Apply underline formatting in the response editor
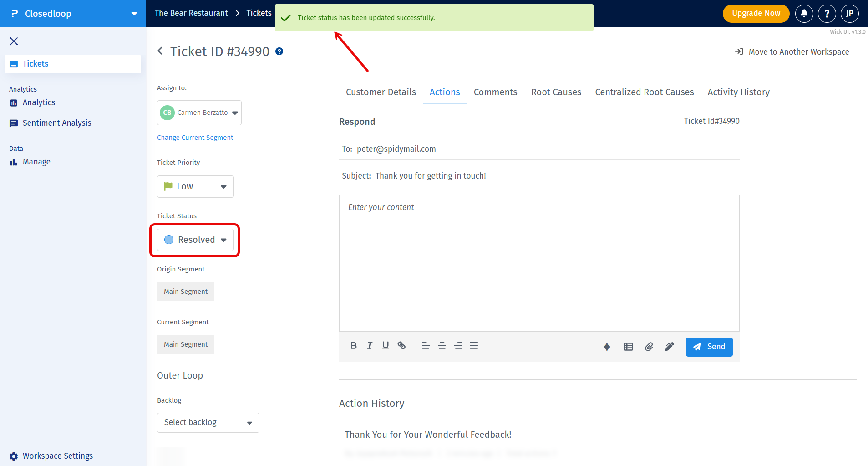The width and height of the screenshot is (868, 466). point(386,346)
